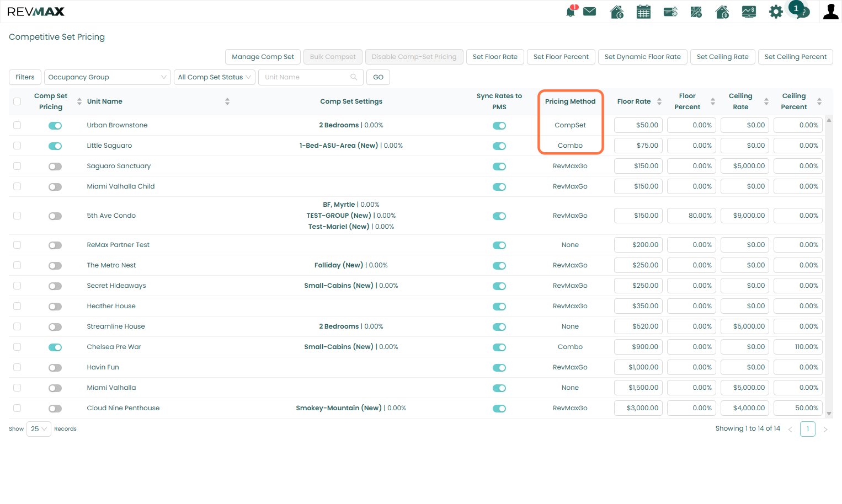The height and width of the screenshot is (504, 842).
Task: Open the Occupancy Group dropdown
Action: pyautogui.click(x=107, y=77)
